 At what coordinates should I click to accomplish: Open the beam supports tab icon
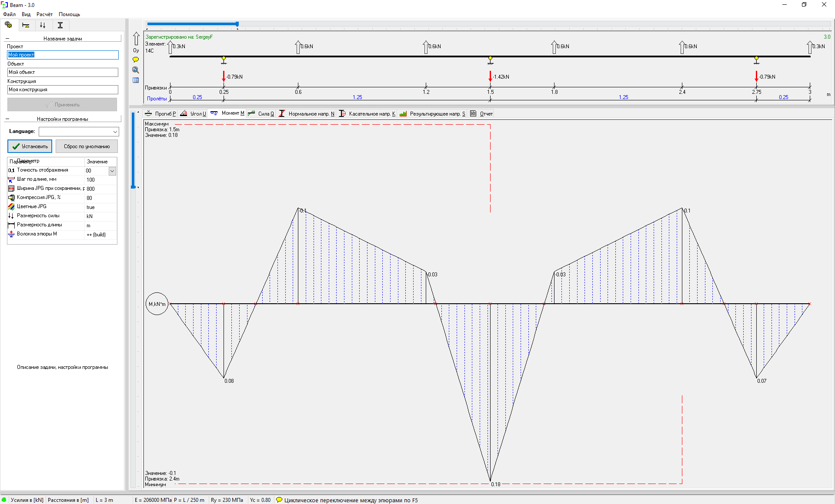click(26, 25)
